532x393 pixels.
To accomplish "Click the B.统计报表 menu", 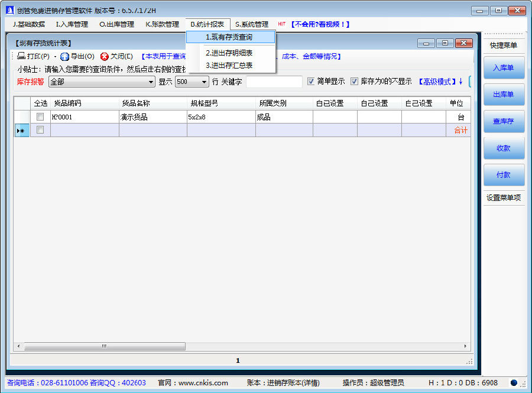I will [x=207, y=24].
